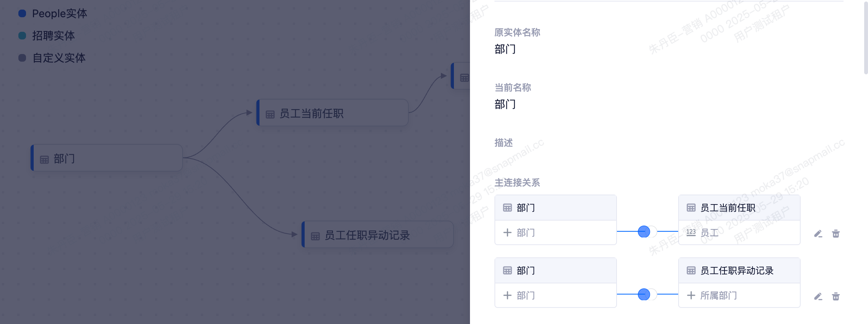
Task: Click the 所属部门 field in second relation
Action: [x=739, y=295]
